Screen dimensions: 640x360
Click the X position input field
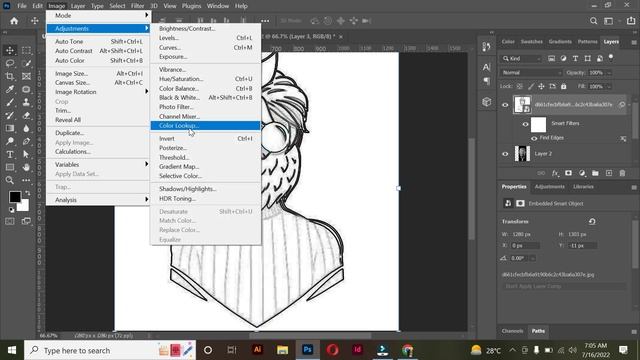[x=525, y=246]
